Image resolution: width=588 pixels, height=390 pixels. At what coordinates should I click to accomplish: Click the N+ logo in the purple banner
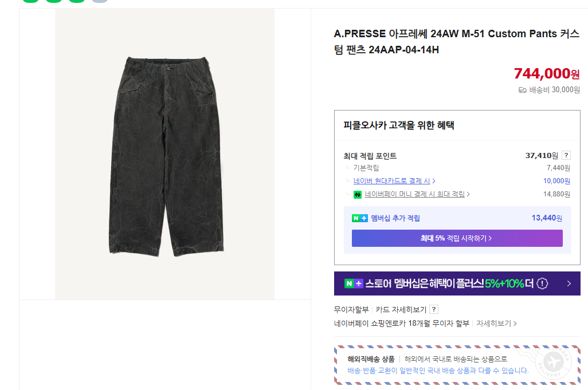coord(354,283)
